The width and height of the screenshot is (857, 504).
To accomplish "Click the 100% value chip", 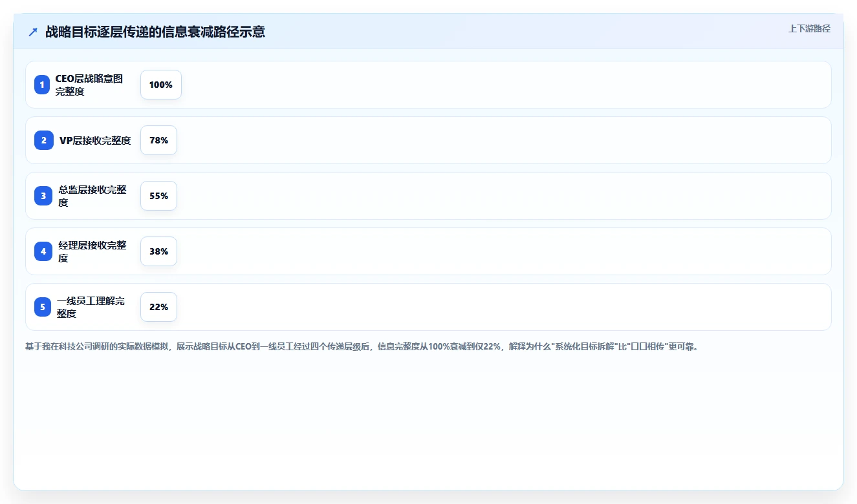I will (161, 85).
